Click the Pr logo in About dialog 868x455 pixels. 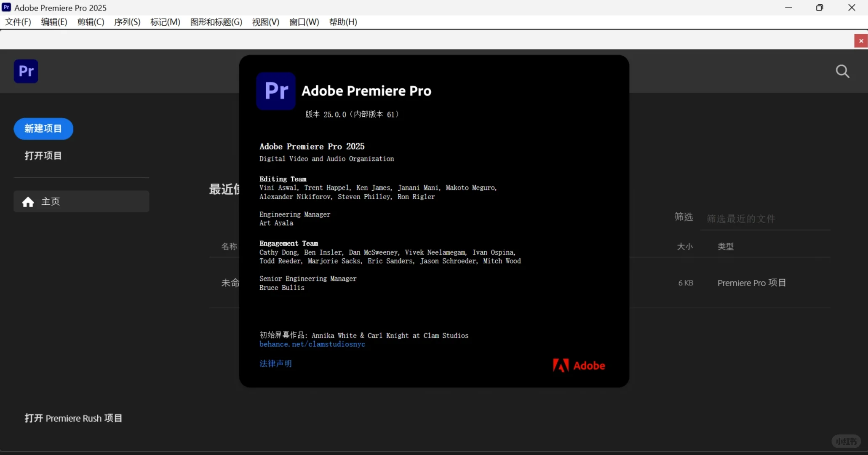click(276, 91)
